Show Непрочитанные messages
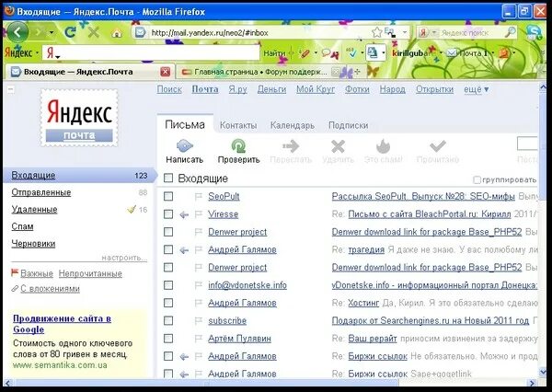 90,273
